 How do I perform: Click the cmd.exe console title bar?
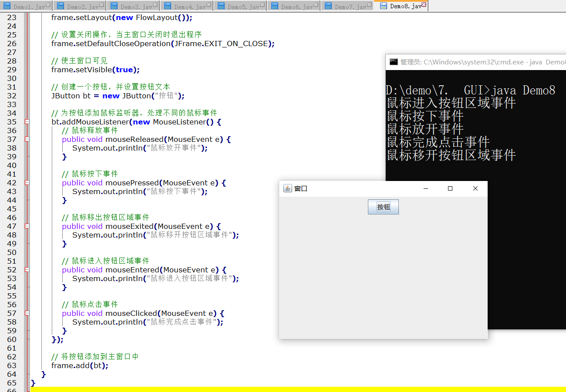pyautogui.click(x=479, y=62)
